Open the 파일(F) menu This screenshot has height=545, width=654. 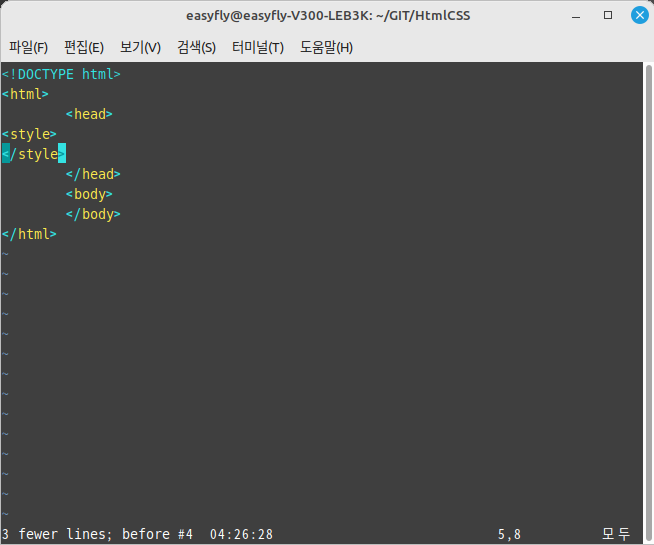tap(28, 47)
